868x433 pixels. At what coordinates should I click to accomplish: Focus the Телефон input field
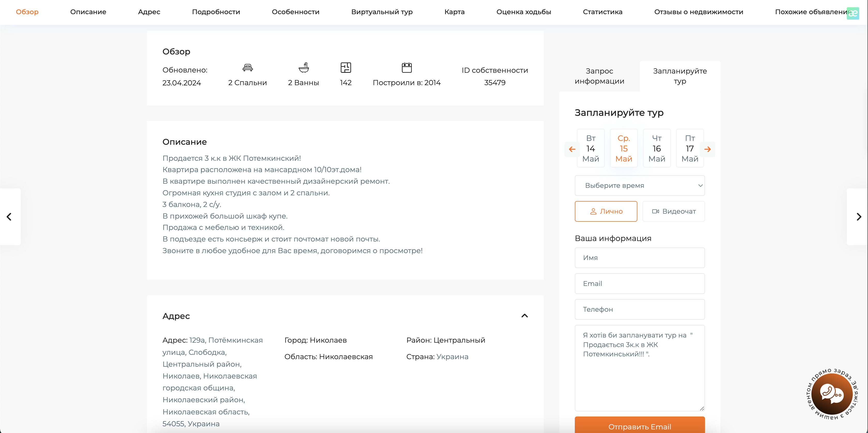[x=640, y=309]
